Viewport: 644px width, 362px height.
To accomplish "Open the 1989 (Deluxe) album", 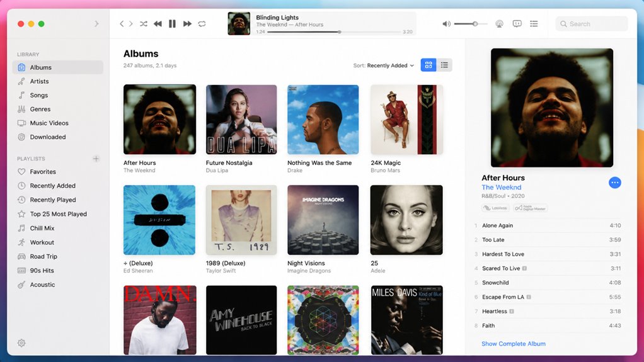I will pyautogui.click(x=241, y=220).
